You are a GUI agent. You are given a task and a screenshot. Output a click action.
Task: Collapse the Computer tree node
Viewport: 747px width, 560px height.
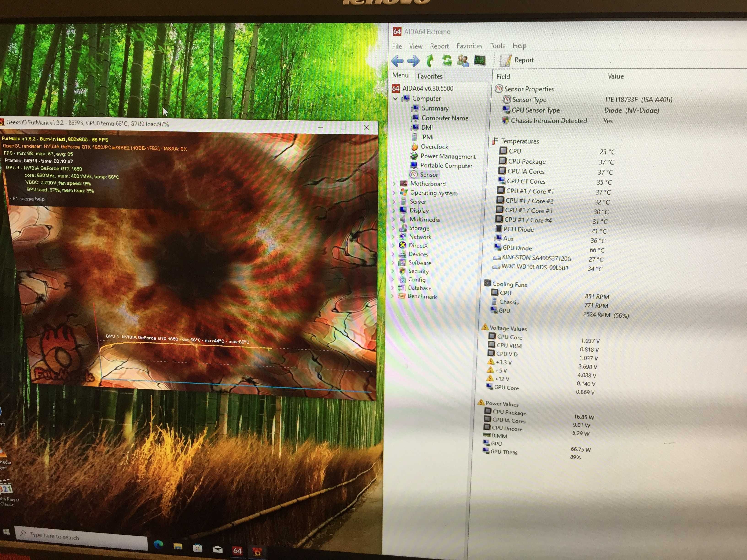click(395, 99)
